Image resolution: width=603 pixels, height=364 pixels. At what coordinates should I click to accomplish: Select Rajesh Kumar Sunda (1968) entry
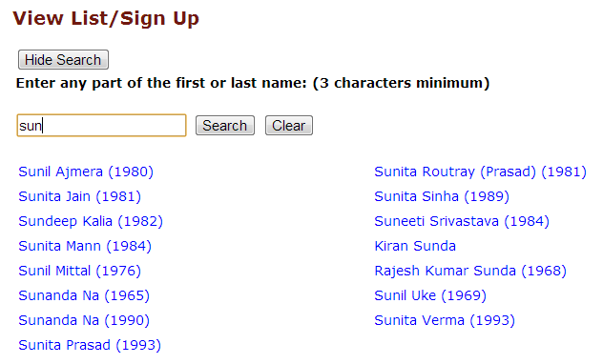[x=470, y=271]
